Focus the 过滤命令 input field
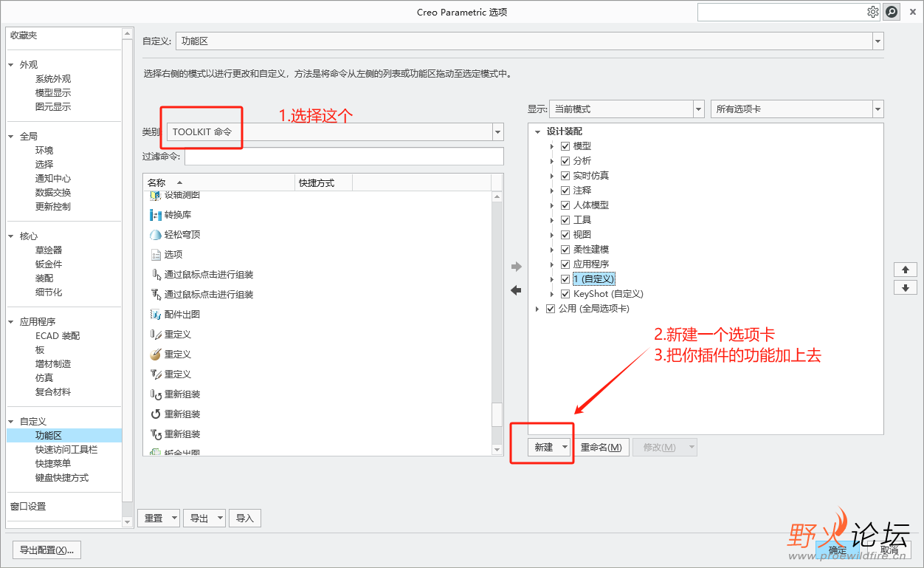The width and height of the screenshot is (924, 568). [x=344, y=157]
